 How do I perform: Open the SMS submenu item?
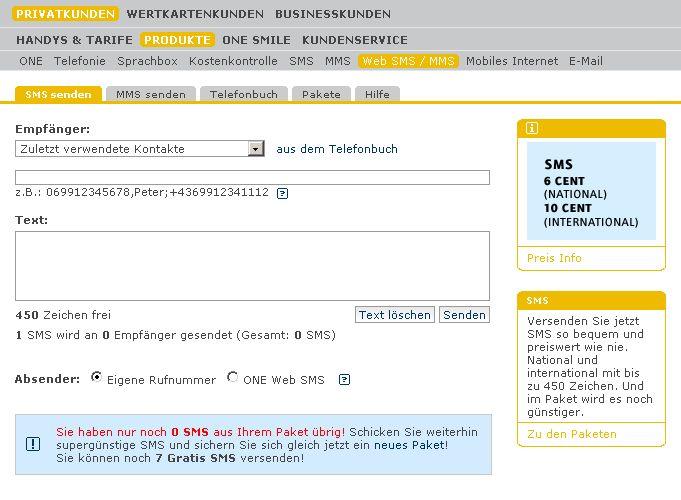[x=301, y=61]
